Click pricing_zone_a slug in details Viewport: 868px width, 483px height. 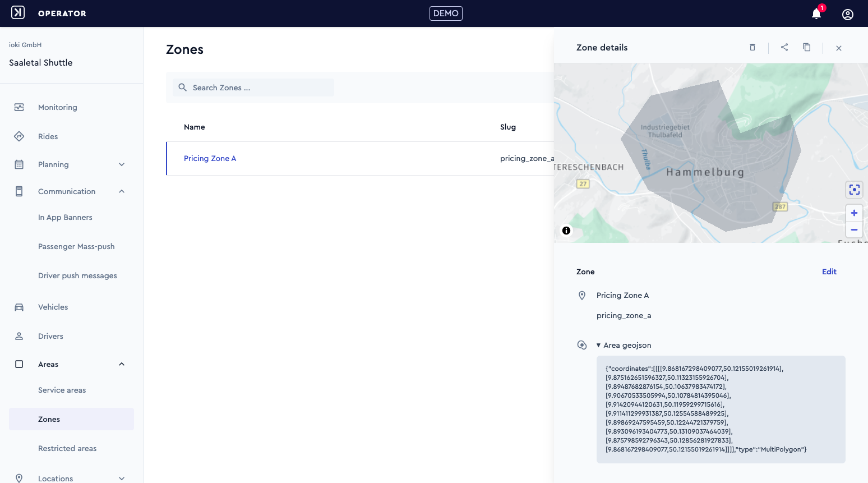(x=624, y=315)
